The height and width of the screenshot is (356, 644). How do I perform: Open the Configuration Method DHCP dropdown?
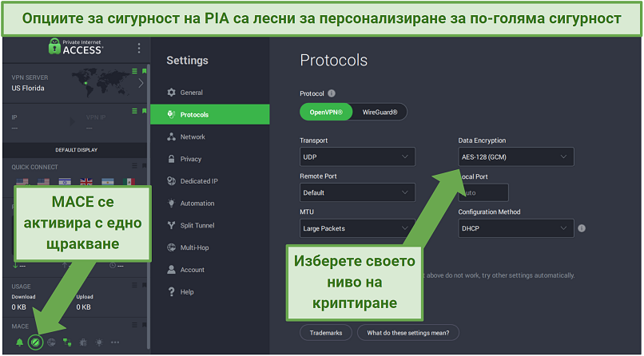pos(516,228)
